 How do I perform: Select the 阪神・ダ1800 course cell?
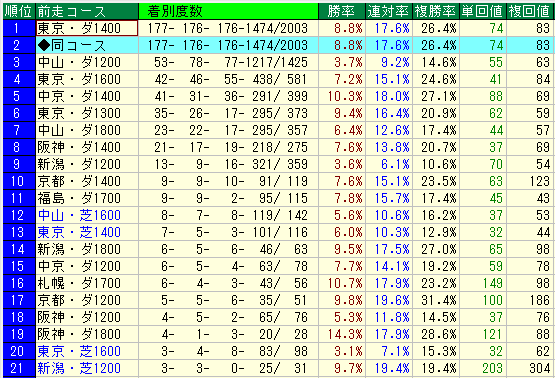pyautogui.click(x=87, y=334)
